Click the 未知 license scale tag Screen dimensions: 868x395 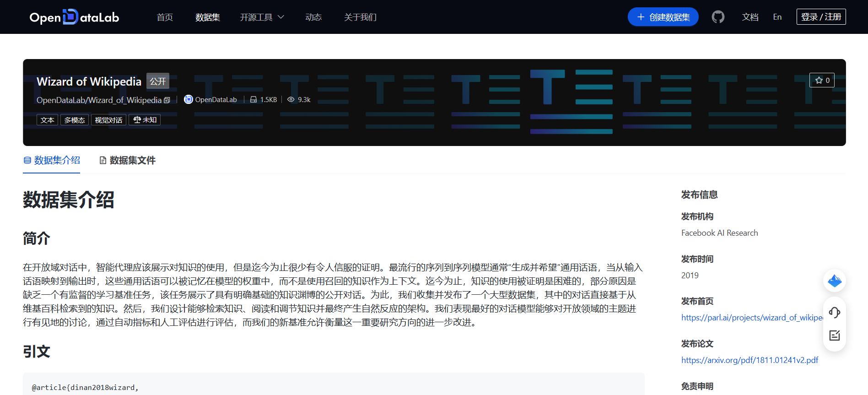click(145, 120)
